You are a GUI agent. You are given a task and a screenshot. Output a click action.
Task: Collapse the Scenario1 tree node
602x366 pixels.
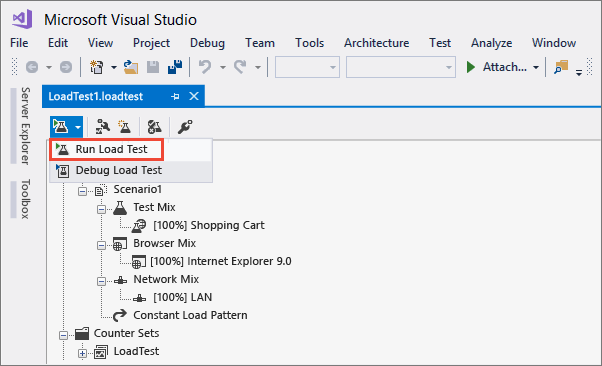point(82,191)
